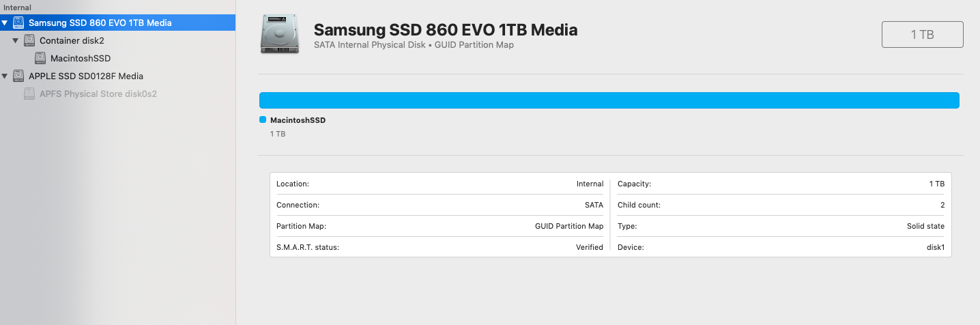This screenshot has height=325, width=980.
Task: Select Samsung SSD 860 EVO 1TB Media
Action: (100, 23)
